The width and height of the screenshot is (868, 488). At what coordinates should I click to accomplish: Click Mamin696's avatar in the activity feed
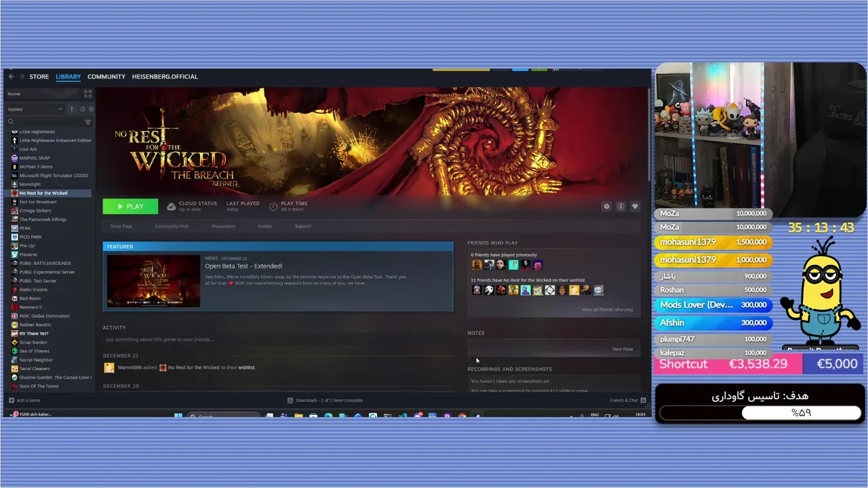(108, 367)
